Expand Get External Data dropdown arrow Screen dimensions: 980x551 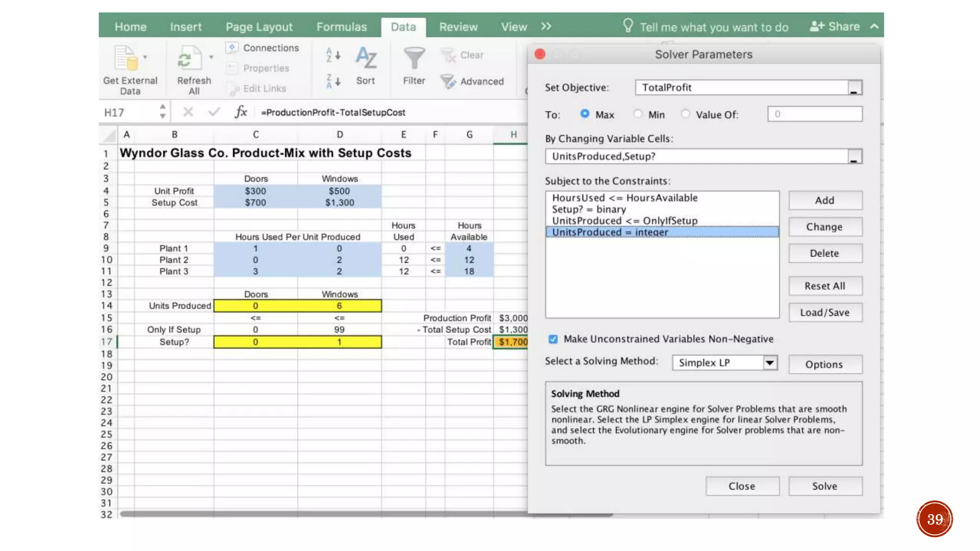(x=145, y=57)
